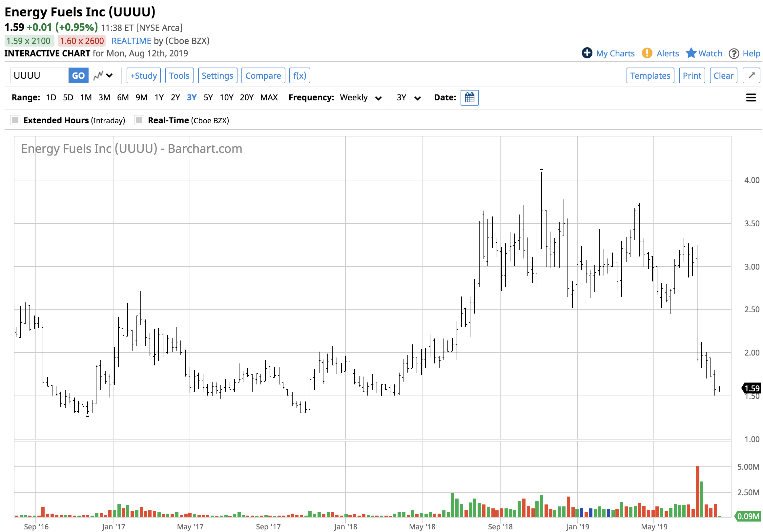Click the Jan '19 axis label
Viewport: 763px width, 532px height.
point(578,527)
